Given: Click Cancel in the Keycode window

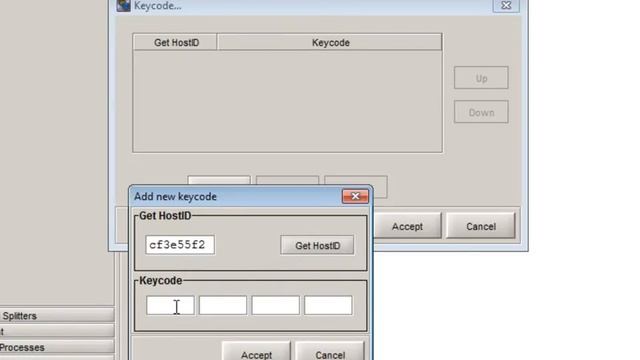Looking at the screenshot, I should pyautogui.click(x=481, y=226).
